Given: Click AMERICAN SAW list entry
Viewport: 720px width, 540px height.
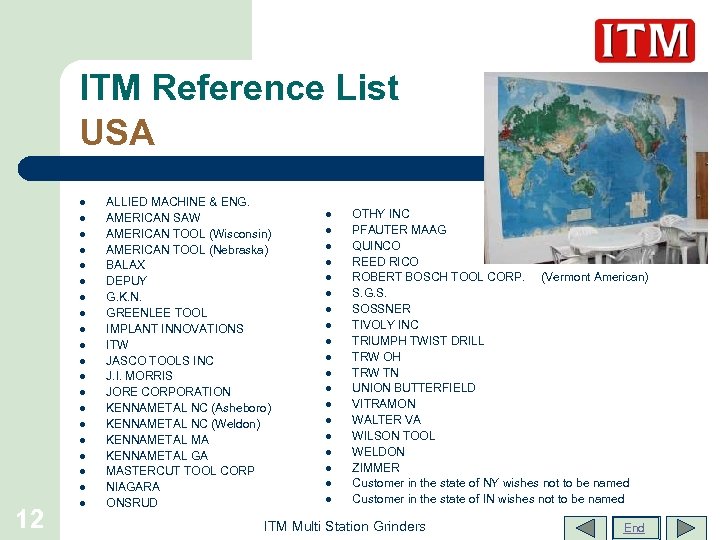Looking at the screenshot, I should (x=153, y=218).
